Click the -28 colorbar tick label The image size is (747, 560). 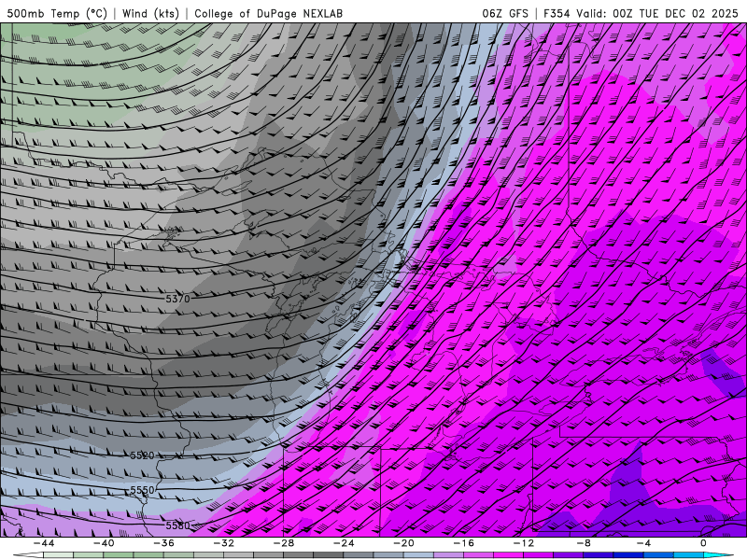pyautogui.click(x=284, y=543)
